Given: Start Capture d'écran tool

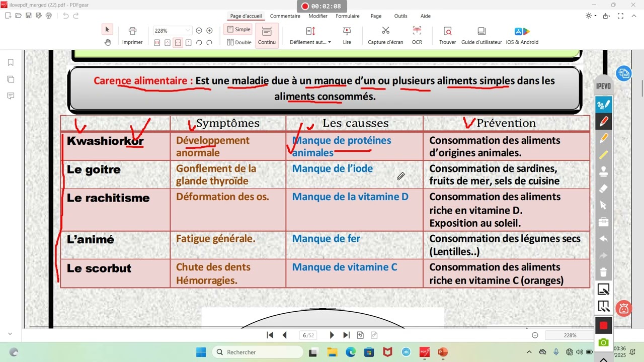Looking at the screenshot, I should [385, 36].
